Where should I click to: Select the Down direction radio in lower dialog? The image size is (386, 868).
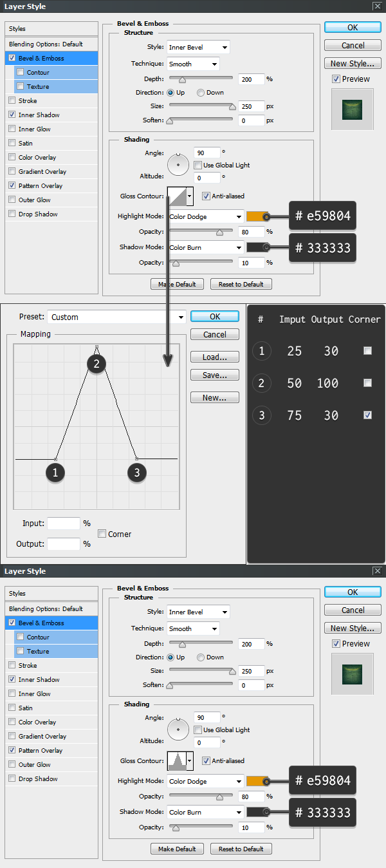201,657
